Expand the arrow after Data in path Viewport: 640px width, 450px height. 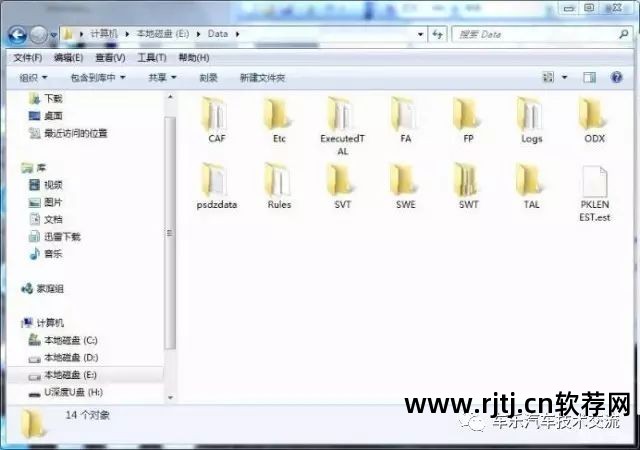[x=237, y=34]
